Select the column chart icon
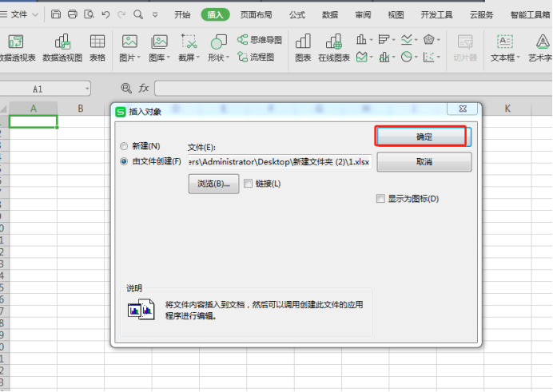This screenshot has width=553, height=392. pyautogui.click(x=361, y=39)
